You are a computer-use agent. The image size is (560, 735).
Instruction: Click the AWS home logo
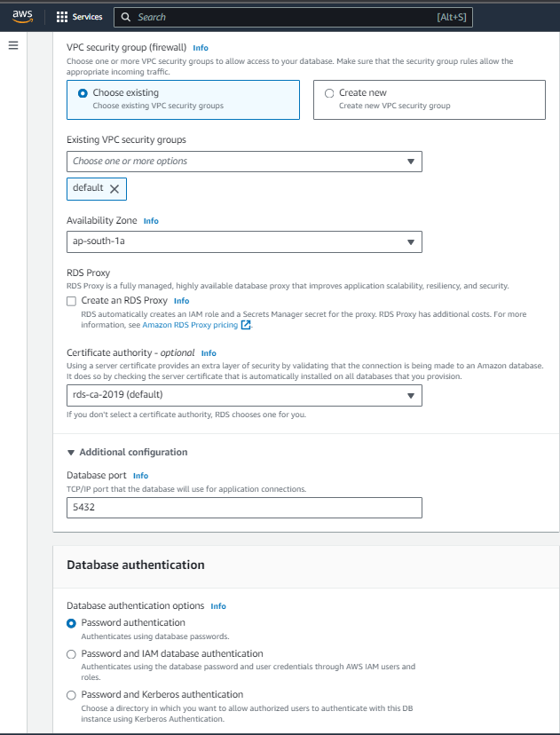coord(21,16)
